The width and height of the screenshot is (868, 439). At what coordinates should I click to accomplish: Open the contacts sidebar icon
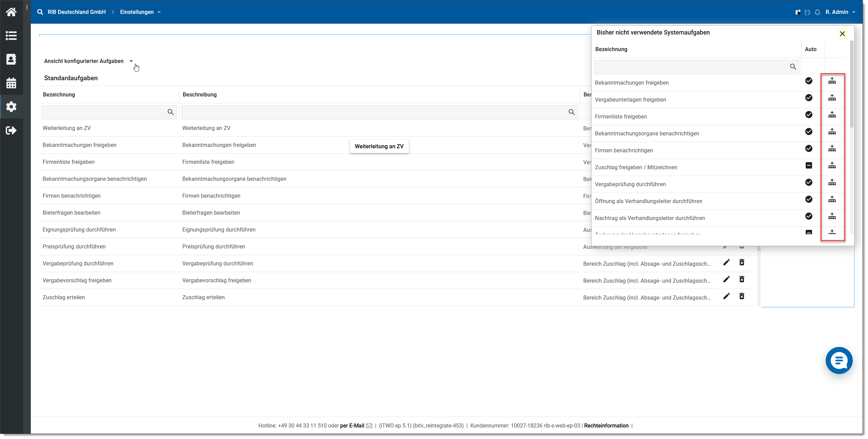(x=11, y=59)
